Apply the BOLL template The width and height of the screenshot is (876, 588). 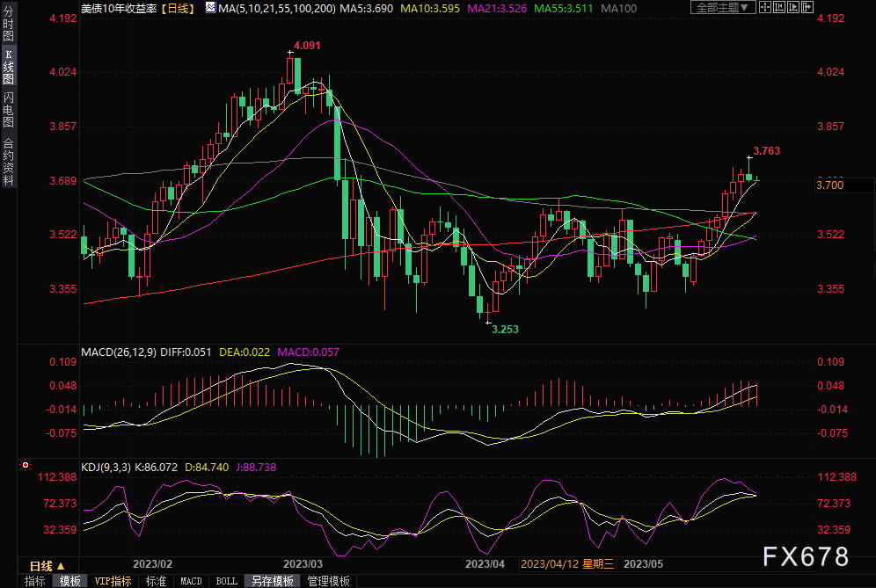pyautogui.click(x=226, y=581)
